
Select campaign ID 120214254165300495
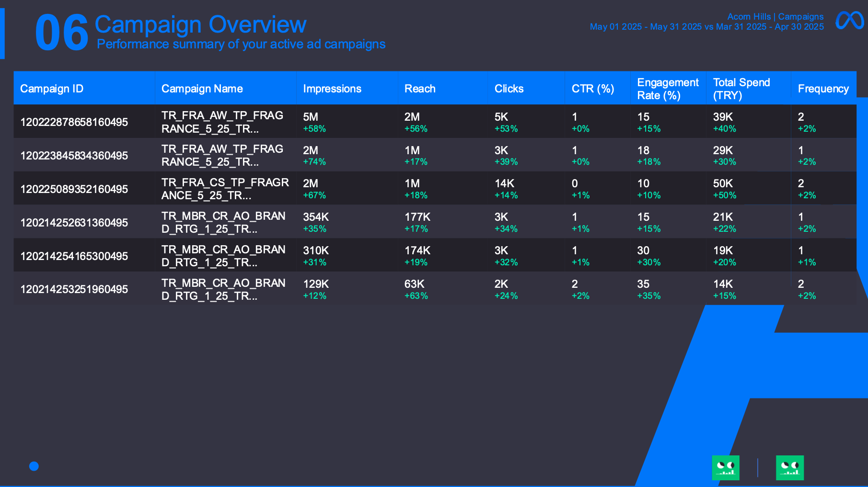74,256
